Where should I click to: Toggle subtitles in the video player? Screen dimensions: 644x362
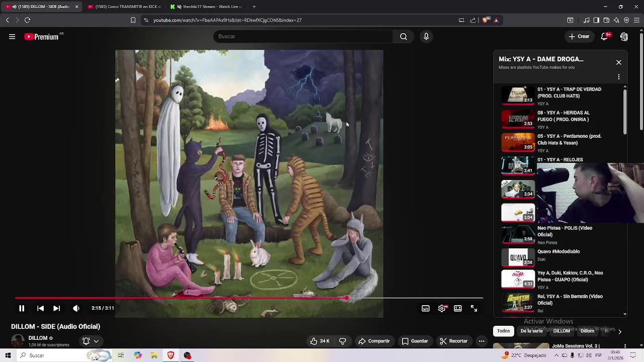(426, 308)
